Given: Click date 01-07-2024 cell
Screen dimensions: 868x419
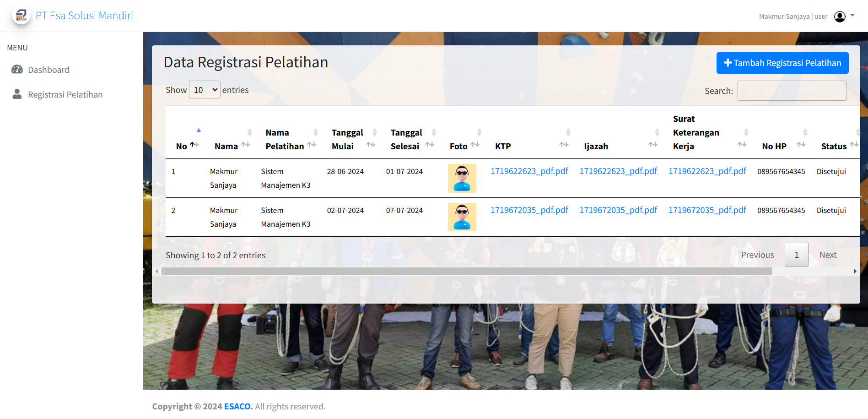Looking at the screenshot, I should click(404, 171).
